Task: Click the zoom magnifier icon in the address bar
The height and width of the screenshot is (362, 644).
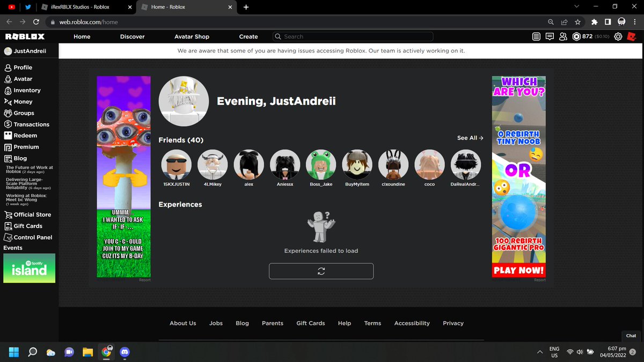Action: (551, 22)
